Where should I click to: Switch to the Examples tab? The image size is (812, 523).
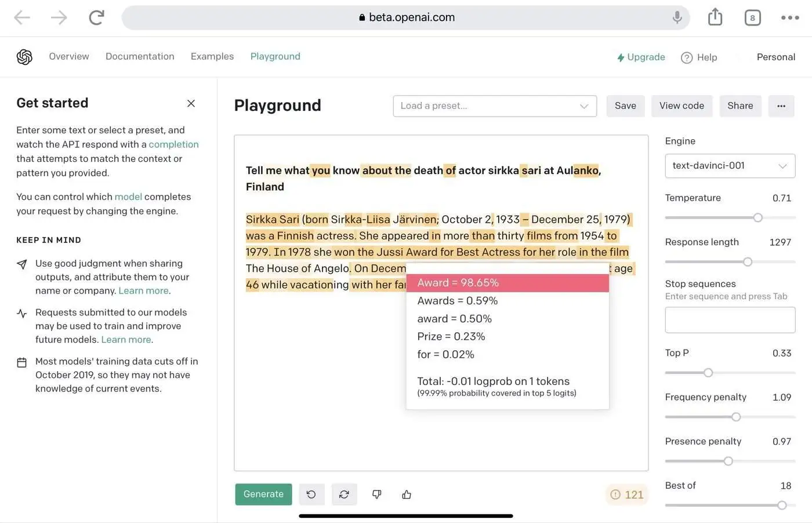(x=212, y=56)
